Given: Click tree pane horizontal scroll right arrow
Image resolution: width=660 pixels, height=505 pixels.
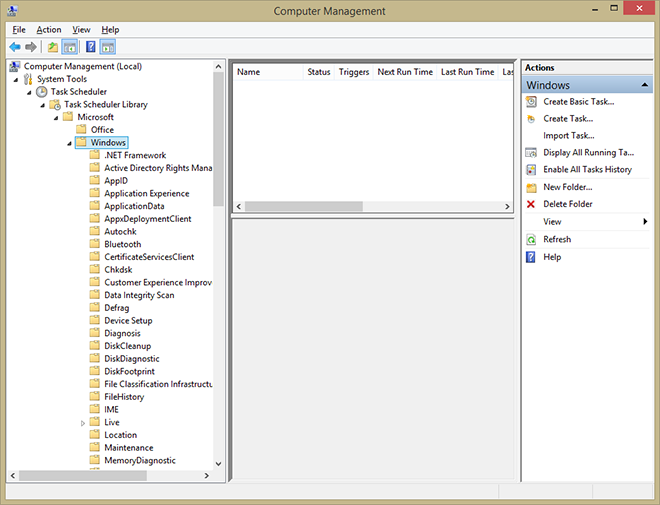Looking at the screenshot, I should 207,476.
